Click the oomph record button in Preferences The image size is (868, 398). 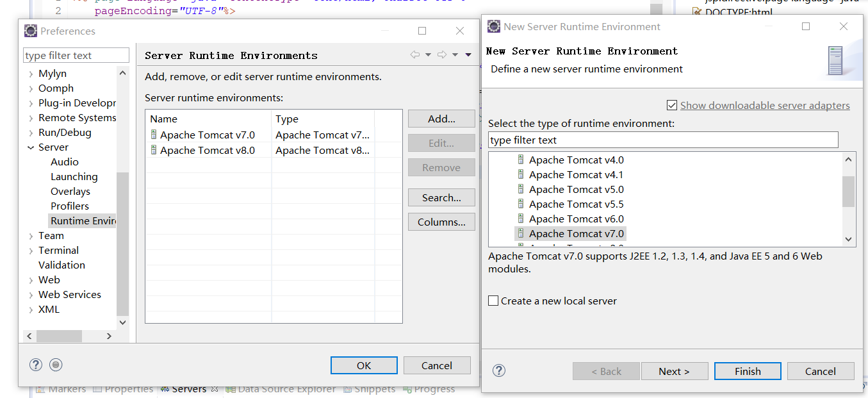pos(56,365)
